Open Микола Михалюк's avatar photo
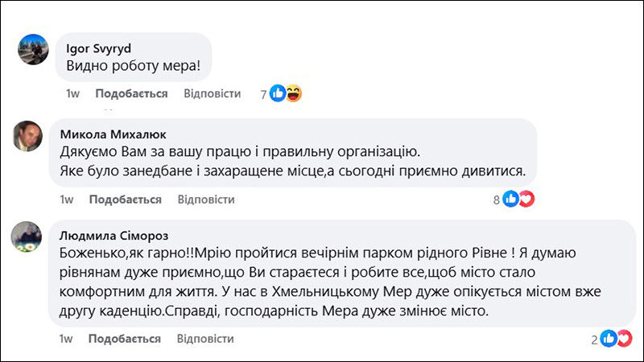 (x=28, y=136)
